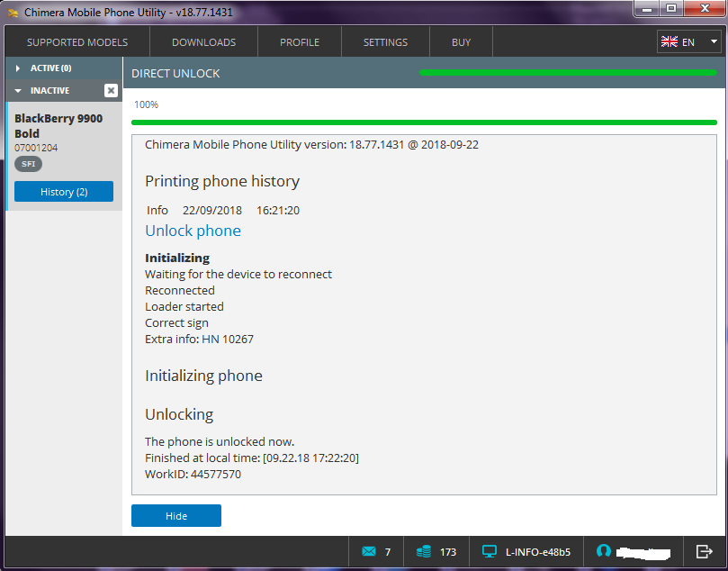Click the device serial 07001204
728x571 pixels.
36,148
